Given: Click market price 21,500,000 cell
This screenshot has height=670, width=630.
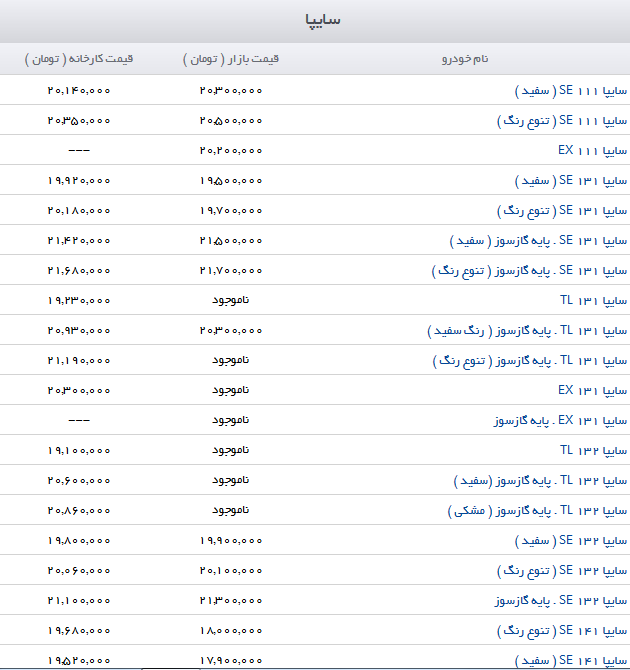Looking at the screenshot, I should pyautogui.click(x=231, y=241).
